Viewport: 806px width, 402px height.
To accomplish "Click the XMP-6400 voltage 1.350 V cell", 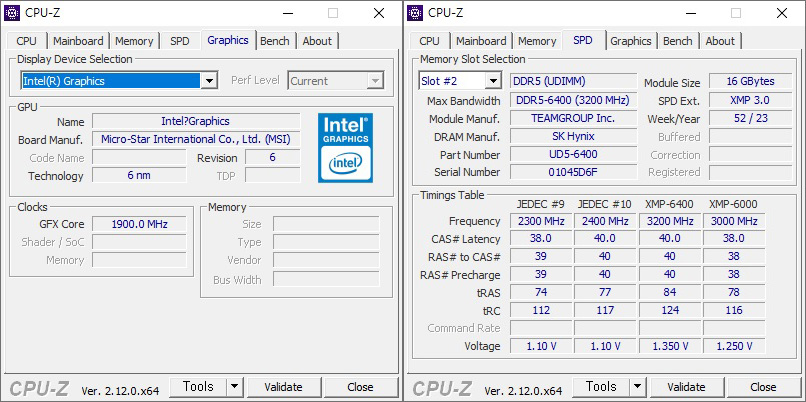I will tap(669, 346).
